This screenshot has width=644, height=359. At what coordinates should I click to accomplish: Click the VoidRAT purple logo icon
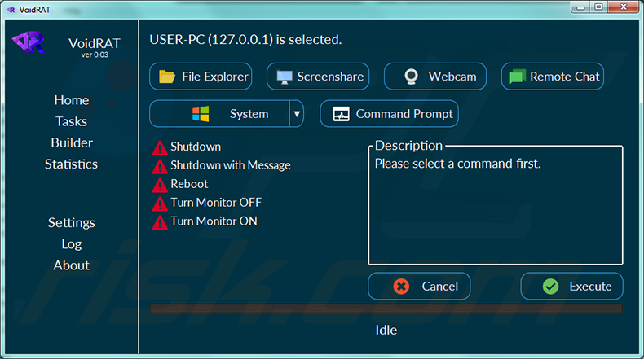coord(29,42)
